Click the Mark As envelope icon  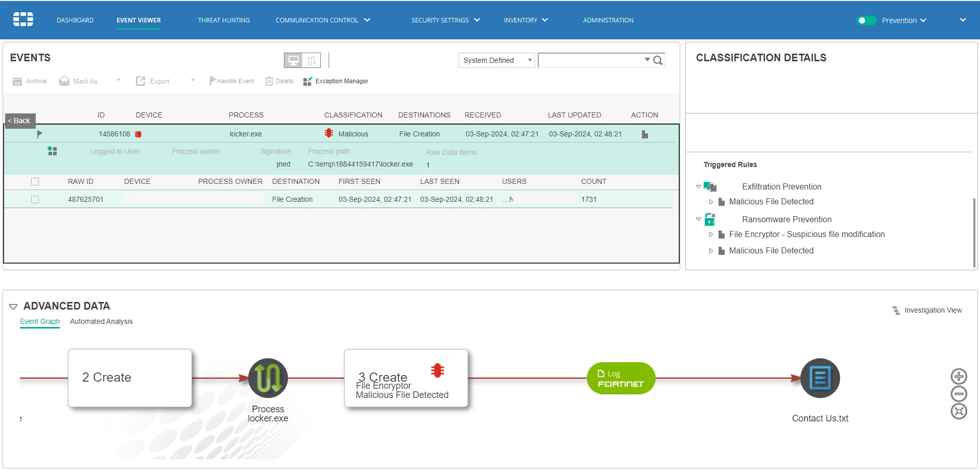(64, 81)
